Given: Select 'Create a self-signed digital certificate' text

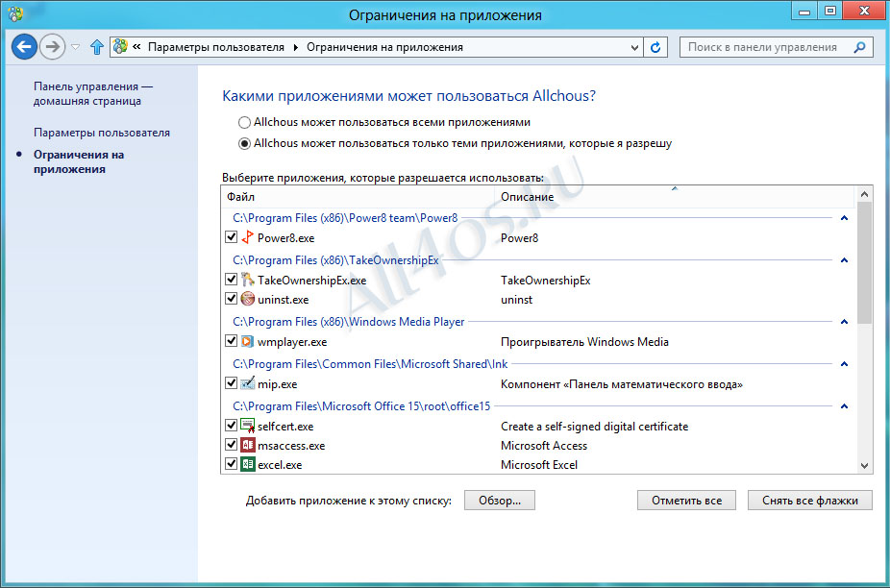Looking at the screenshot, I should pyautogui.click(x=594, y=427).
